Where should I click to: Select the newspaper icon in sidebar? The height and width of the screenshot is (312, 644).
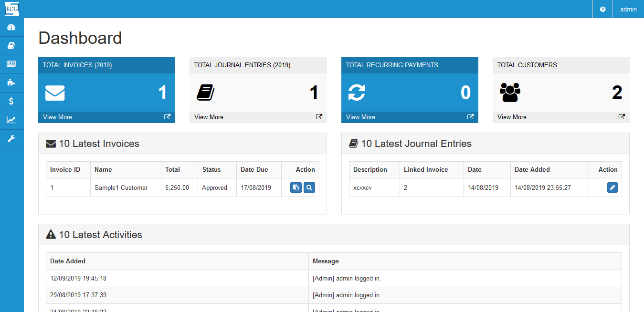pos(11,64)
